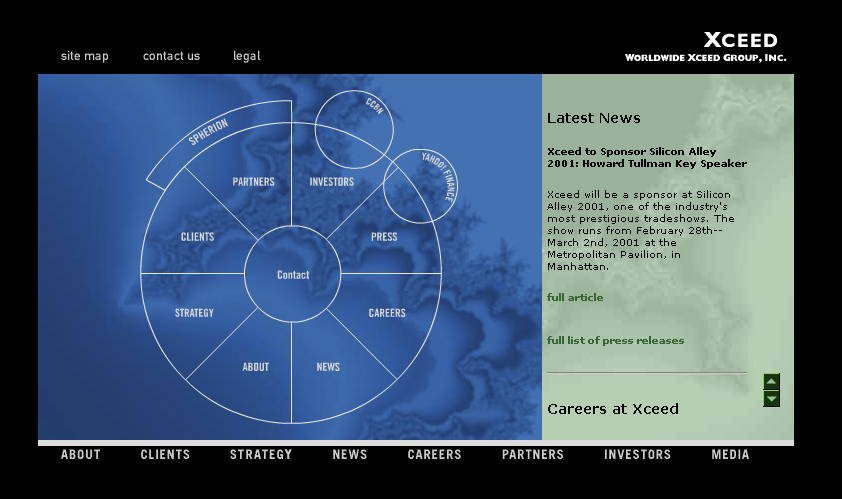Go to About in bottom navigation
This screenshot has width=842, height=499.
click(x=81, y=455)
